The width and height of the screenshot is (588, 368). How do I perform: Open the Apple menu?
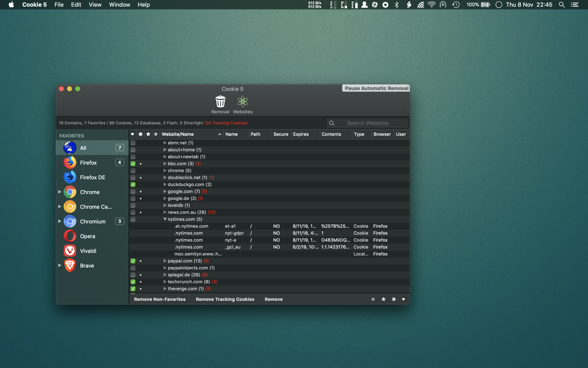tap(11, 5)
